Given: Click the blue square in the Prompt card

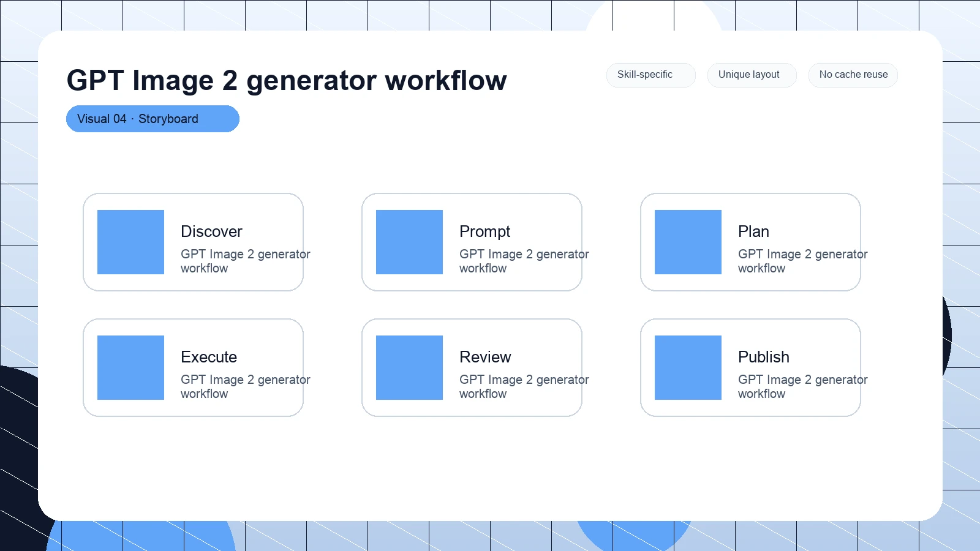Looking at the screenshot, I should 409,242.
